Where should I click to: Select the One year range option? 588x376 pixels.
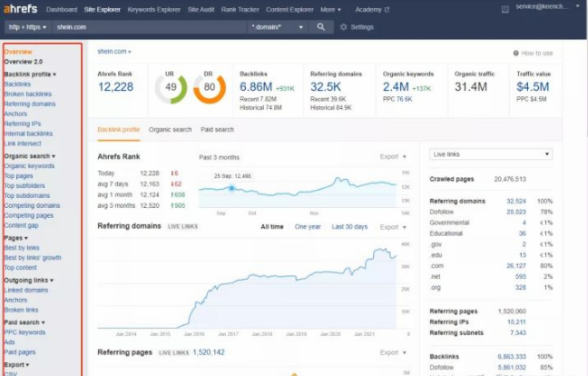(307, 226)
